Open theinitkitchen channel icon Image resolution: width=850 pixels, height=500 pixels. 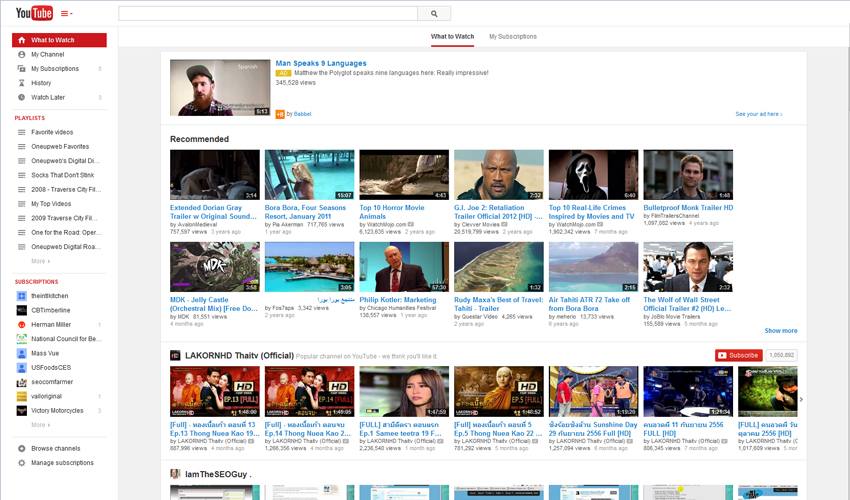point(22,296)
